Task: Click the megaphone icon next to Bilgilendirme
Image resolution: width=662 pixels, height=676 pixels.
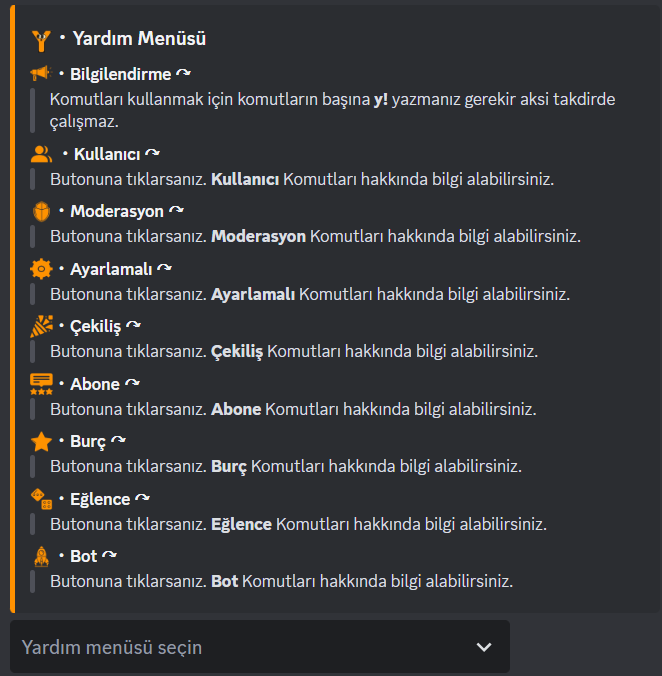Action: pos(41,73)
